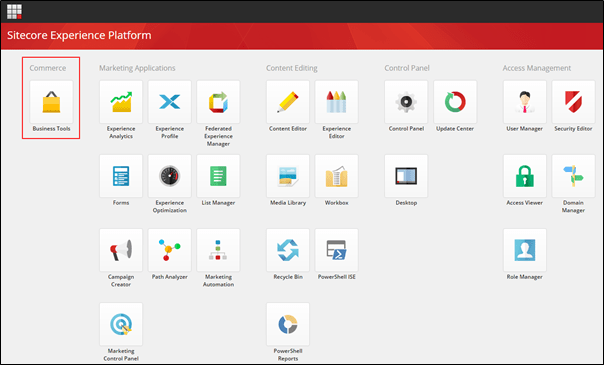
Task: Open Security Editor shield tile
Action: pos(573,102)
